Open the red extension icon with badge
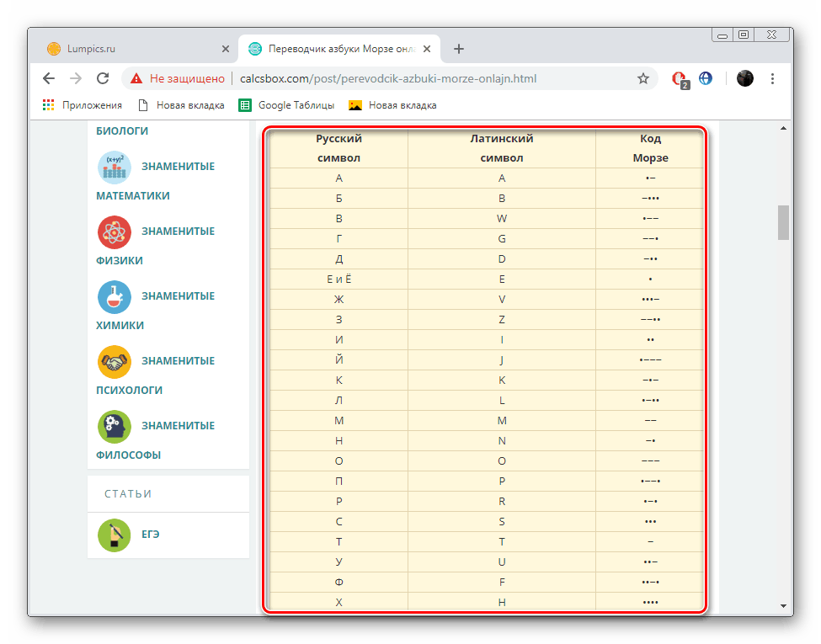Image resolution: width=821 pixels, height=644 pixels. pos(679,78)
